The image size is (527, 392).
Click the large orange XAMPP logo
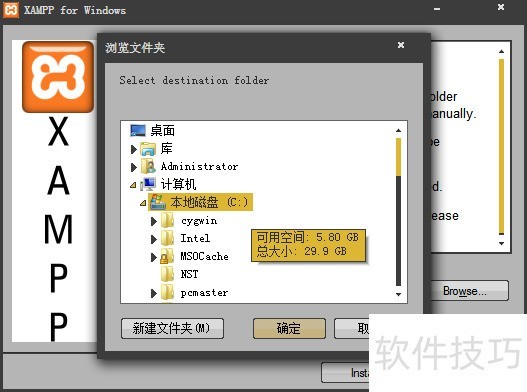click(58, 77)
